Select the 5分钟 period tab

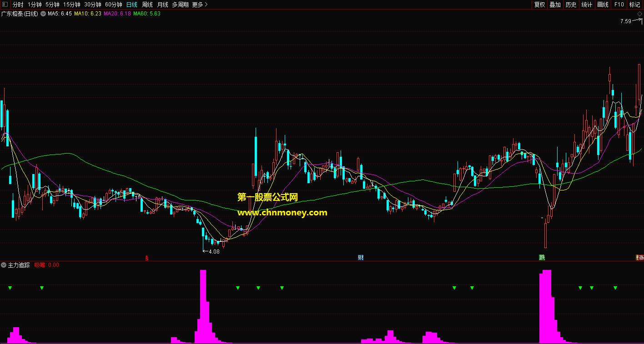52,5
